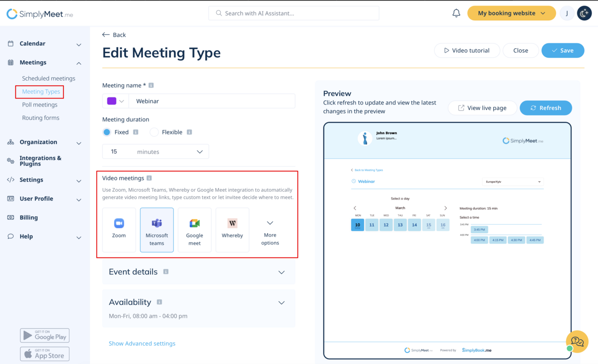The image size is (598, 364).
Task: Choose Microsoft Teams for video meetings
Action: coord(157,230)
